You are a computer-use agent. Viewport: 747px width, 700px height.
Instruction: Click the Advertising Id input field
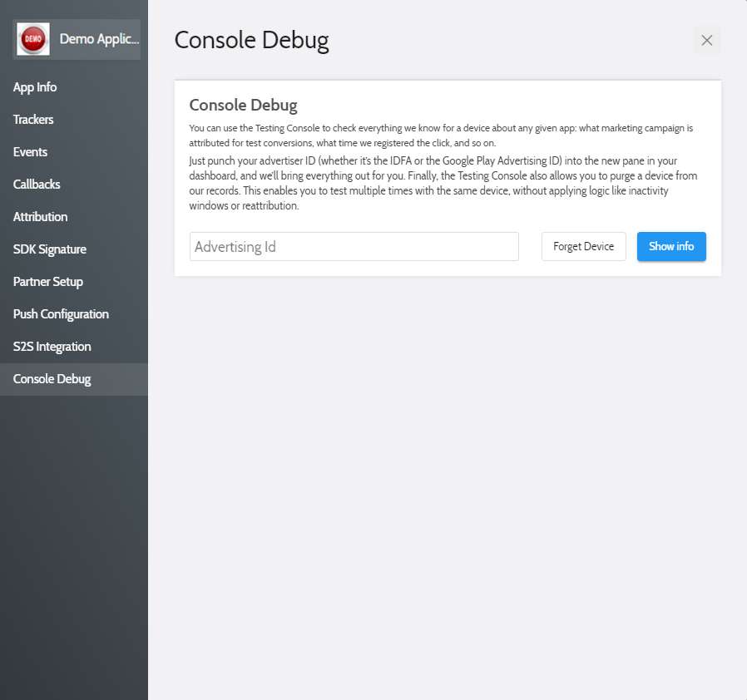[354, 247]
